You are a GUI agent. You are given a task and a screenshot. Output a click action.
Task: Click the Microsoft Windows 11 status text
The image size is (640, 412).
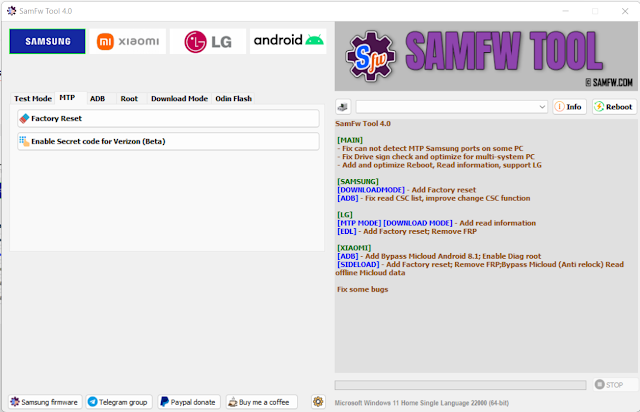click(422, 403)
